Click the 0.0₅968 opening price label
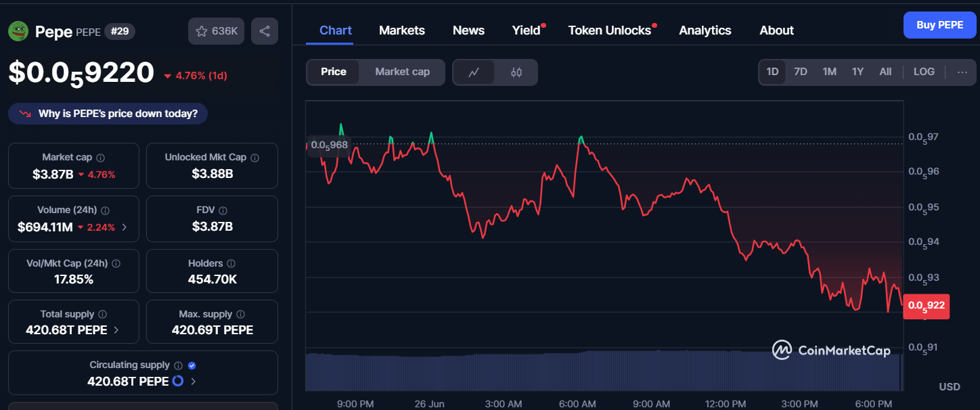This screenshot has height=410, width=980. (x=328, y=145)
